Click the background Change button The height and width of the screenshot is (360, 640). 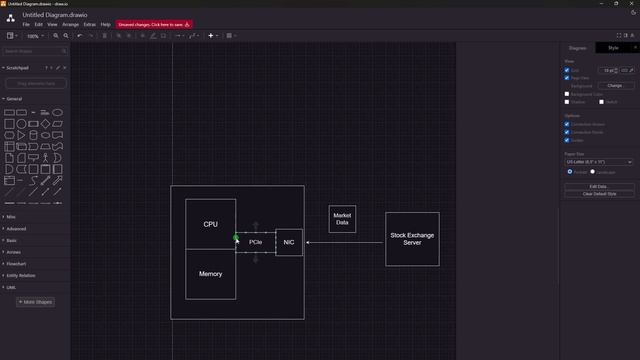tap(615, 86)
